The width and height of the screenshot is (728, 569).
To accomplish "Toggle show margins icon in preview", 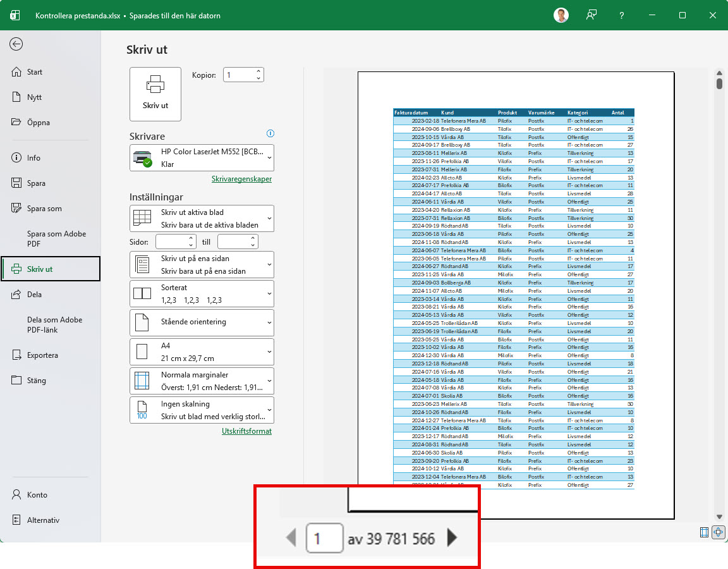I will pyautogui.click(x=704, y=532).
